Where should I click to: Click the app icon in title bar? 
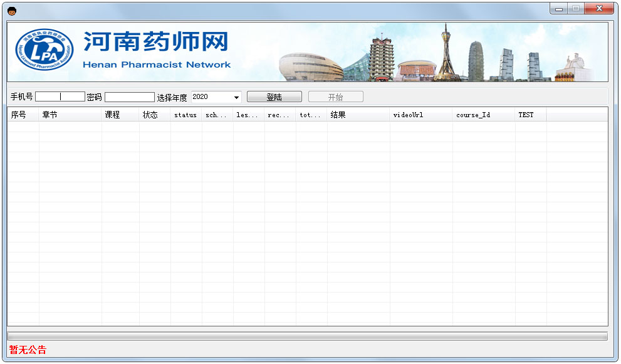pos(12,11)
